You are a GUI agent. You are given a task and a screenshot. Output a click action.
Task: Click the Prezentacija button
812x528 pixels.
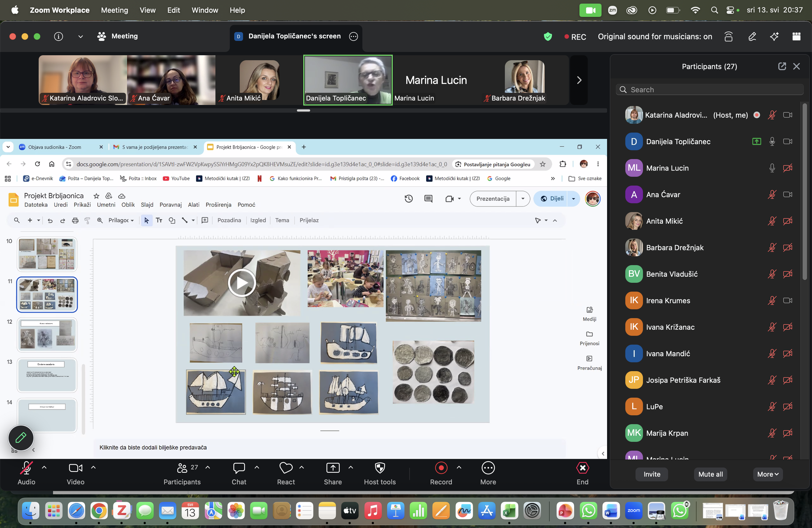tap(493, 198)
